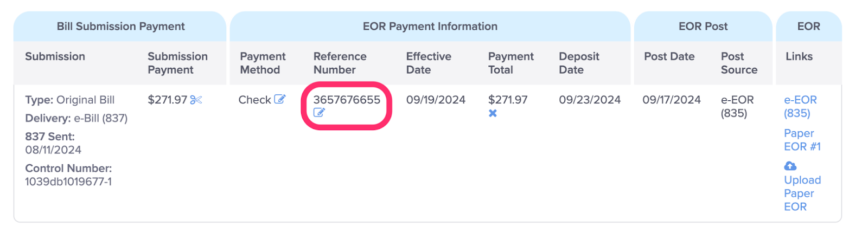Click the Submission Payment column header
Screen dimensions: 868x233
pyautogui.click(x=177, y=63)
